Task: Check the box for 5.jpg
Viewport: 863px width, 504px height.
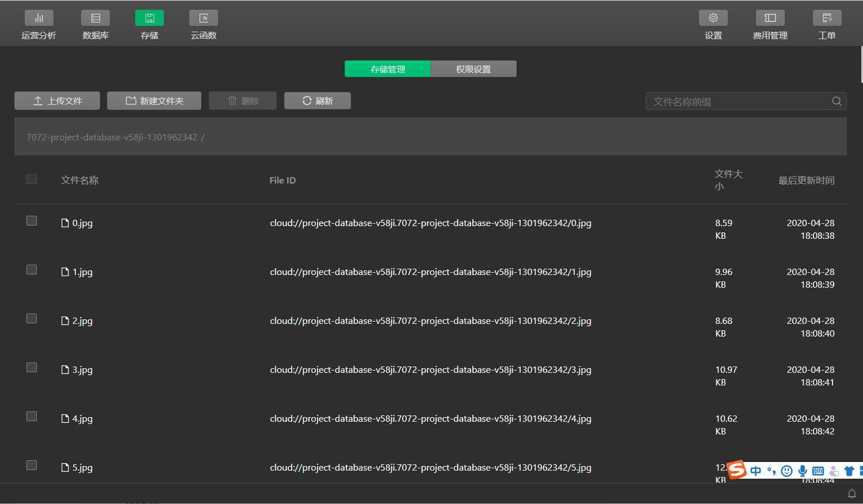Action: [32, 465]
